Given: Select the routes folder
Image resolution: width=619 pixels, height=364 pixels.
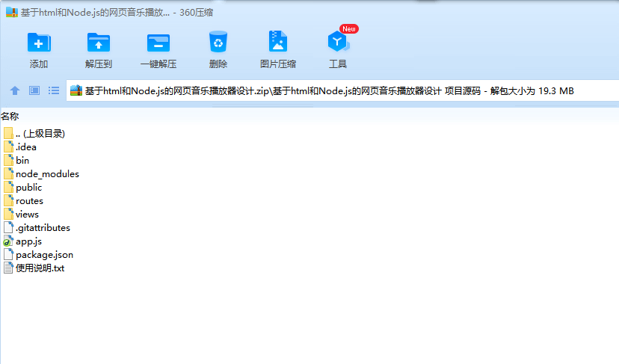Looking at the screenshot, I should click(x=24, y=200).
